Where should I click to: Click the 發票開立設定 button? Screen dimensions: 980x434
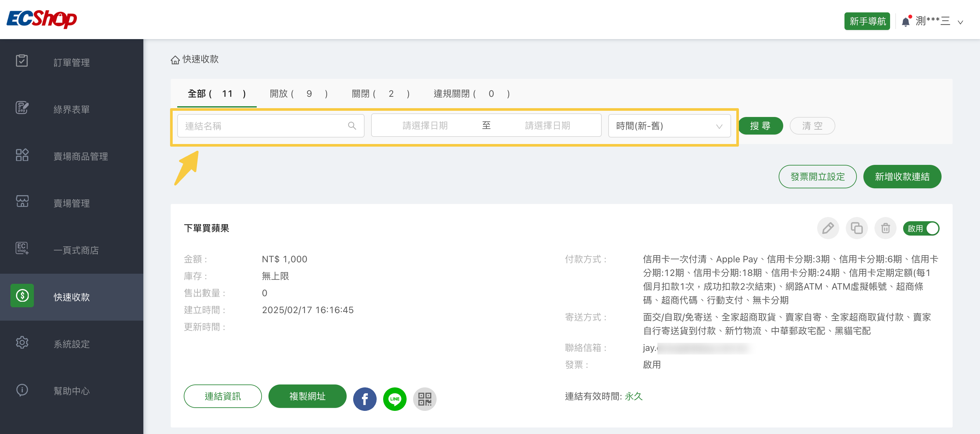pos(817,177)
